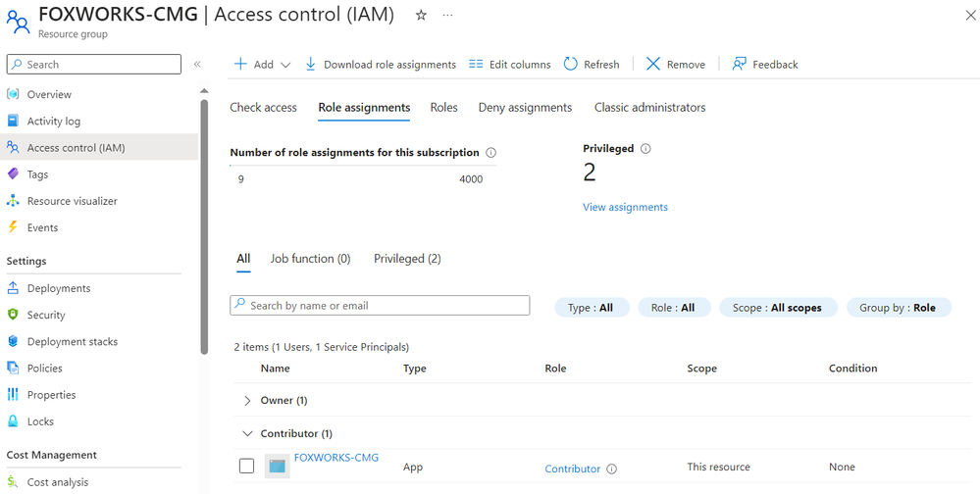Open the Contributor role link

pos(573,469)
